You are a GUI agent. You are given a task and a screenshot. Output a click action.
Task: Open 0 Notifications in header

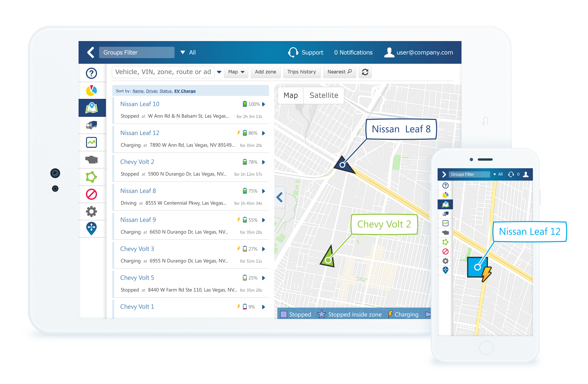coord(353,52)
